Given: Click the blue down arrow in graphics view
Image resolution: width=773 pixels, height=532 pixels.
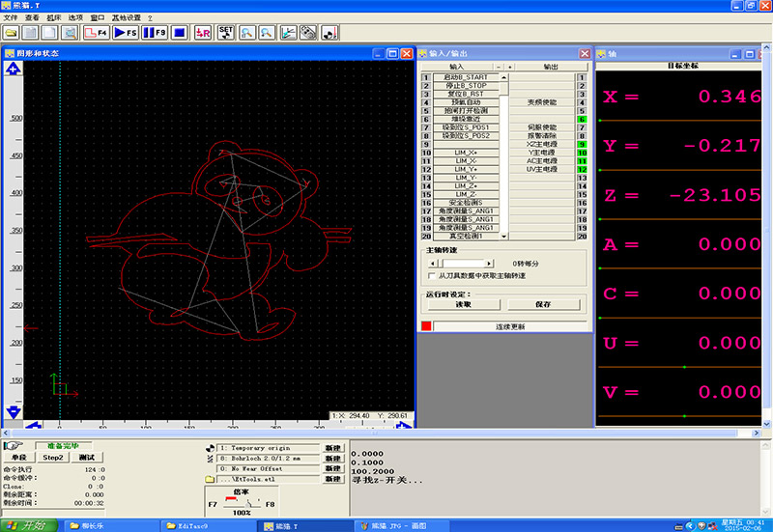Looking at the screenshot, I should coord(14,412).
